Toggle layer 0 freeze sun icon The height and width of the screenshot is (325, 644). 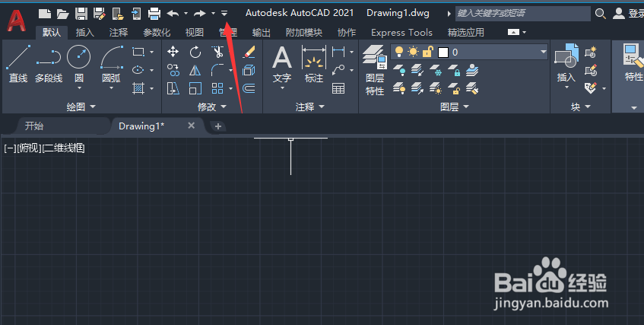pos(413,52)
